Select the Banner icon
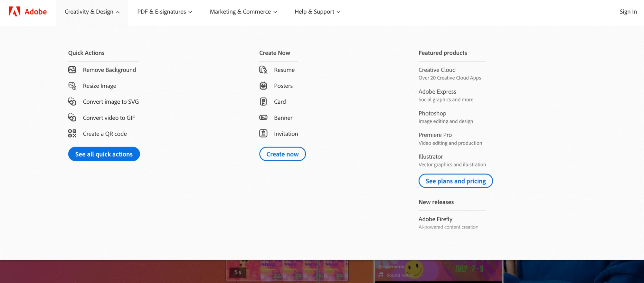644x283 pixels. click(x=263, y=118)
